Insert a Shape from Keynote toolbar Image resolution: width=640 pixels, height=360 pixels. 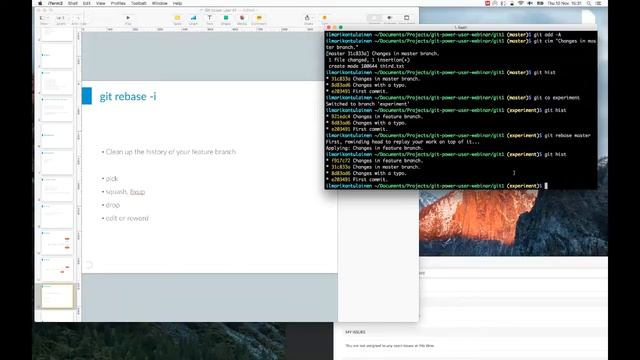click(226, 18)
